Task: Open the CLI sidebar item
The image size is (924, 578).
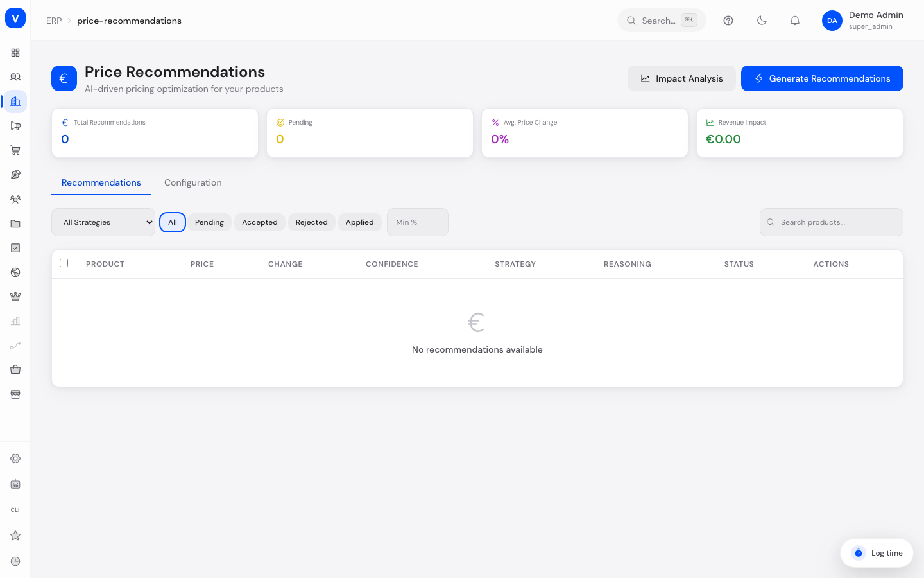Action: click(15, 510)
